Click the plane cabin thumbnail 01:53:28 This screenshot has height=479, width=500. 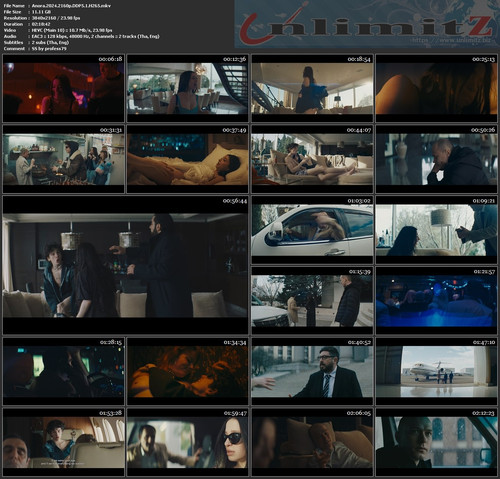[x=63, y=442]
